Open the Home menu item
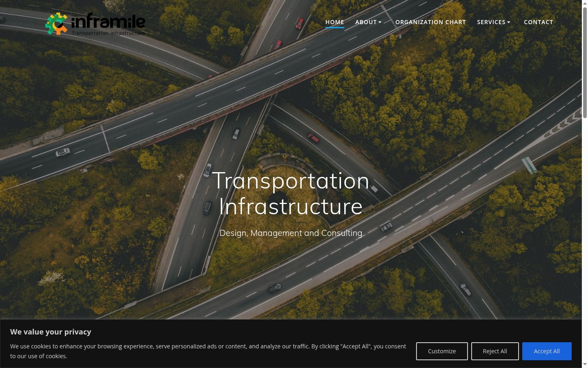Image resolution: width=588 pixels, height=368 pixels. click(335, 22)
